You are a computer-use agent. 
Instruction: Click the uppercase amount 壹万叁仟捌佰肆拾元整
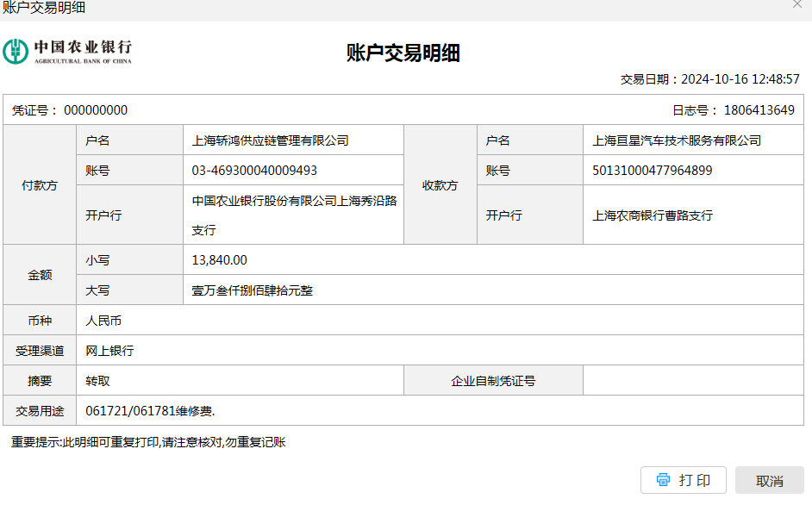[252, 290]
